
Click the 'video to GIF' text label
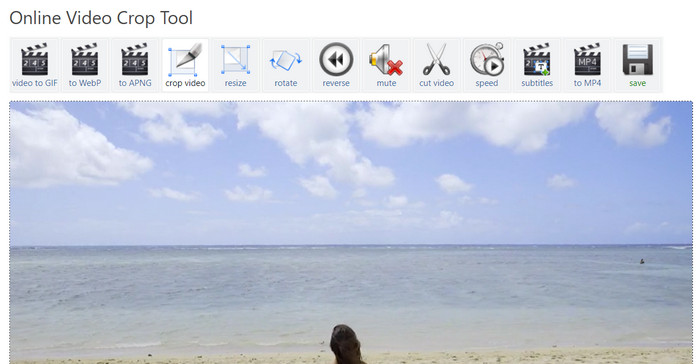(x=34, y=83)
